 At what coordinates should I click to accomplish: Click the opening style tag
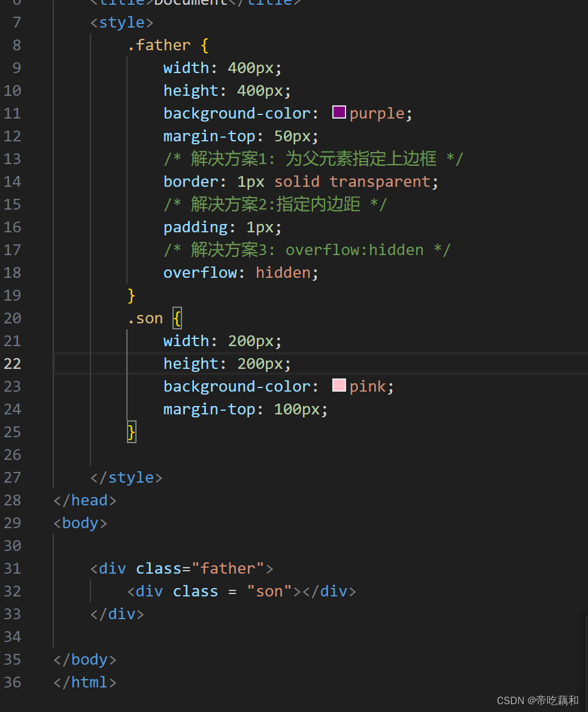(x=122, y=22)
